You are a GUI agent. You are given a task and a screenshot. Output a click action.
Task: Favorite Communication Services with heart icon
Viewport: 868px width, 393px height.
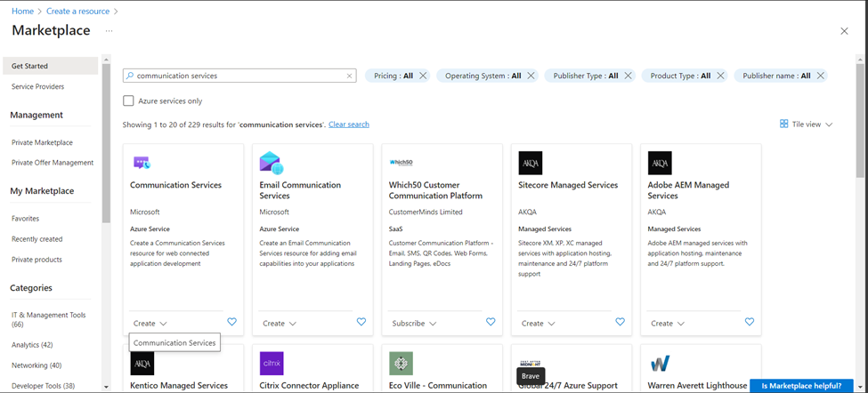pos(232,322)
